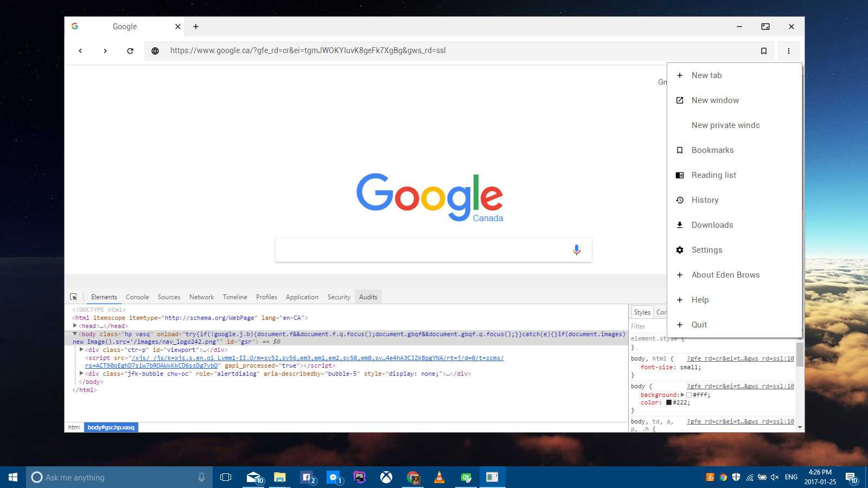The width and height of the screenshot is (868, 488).
Task: Click the Cortana Ask me anything box
Action: coord(119,477)
